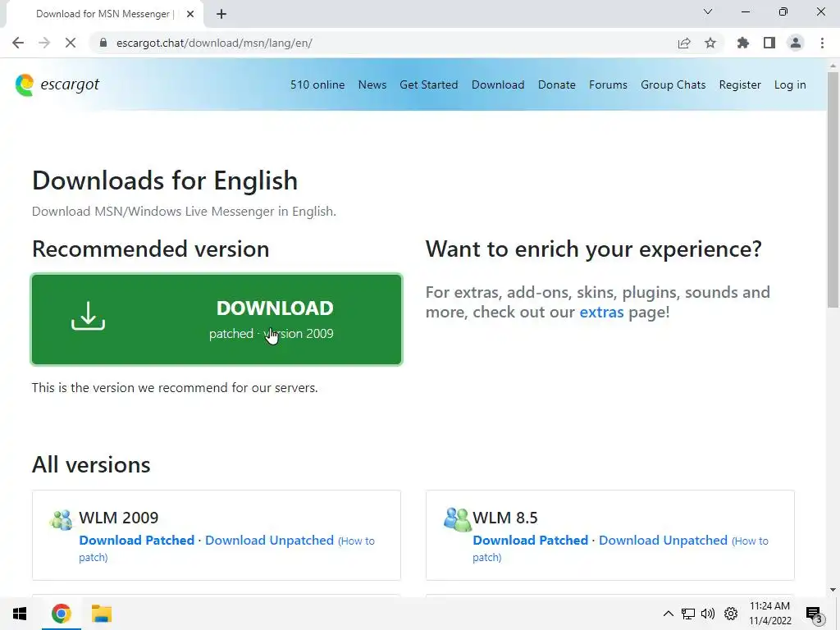Expand the tab search chevron
Screen dimensions: 840x630
pos(708,11)
